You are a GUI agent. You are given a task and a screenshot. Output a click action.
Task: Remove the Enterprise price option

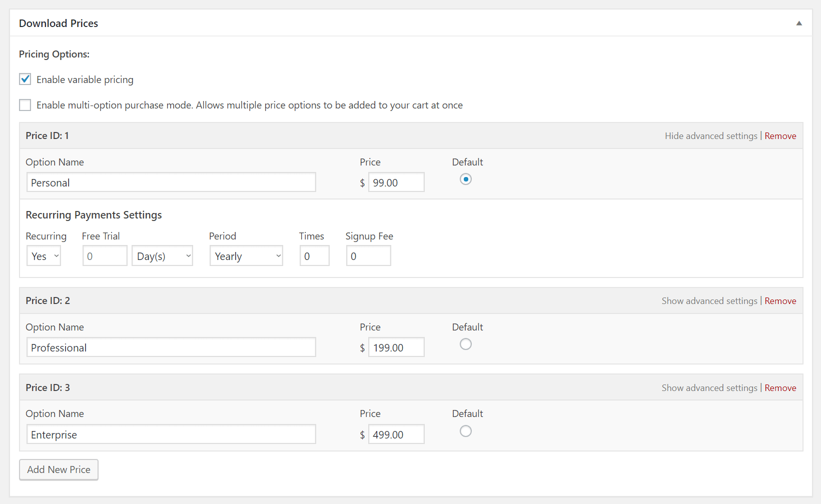click(x=780, y=388)
